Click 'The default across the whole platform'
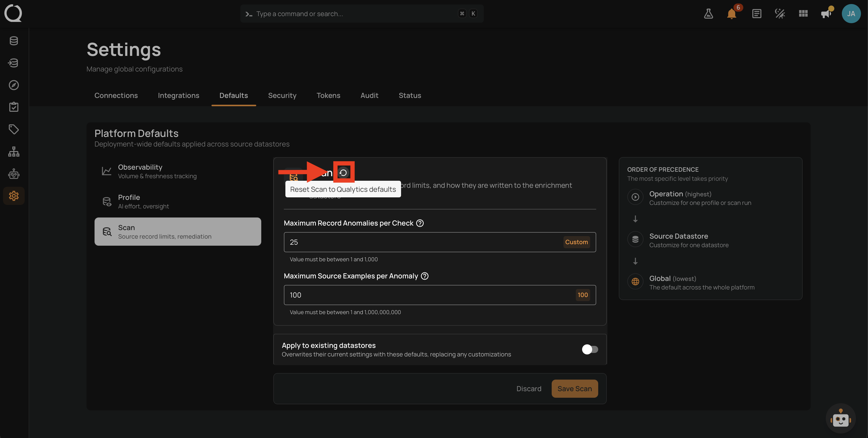Image resolution: width=868 pixels, height=438 pixels. [702, 287]
